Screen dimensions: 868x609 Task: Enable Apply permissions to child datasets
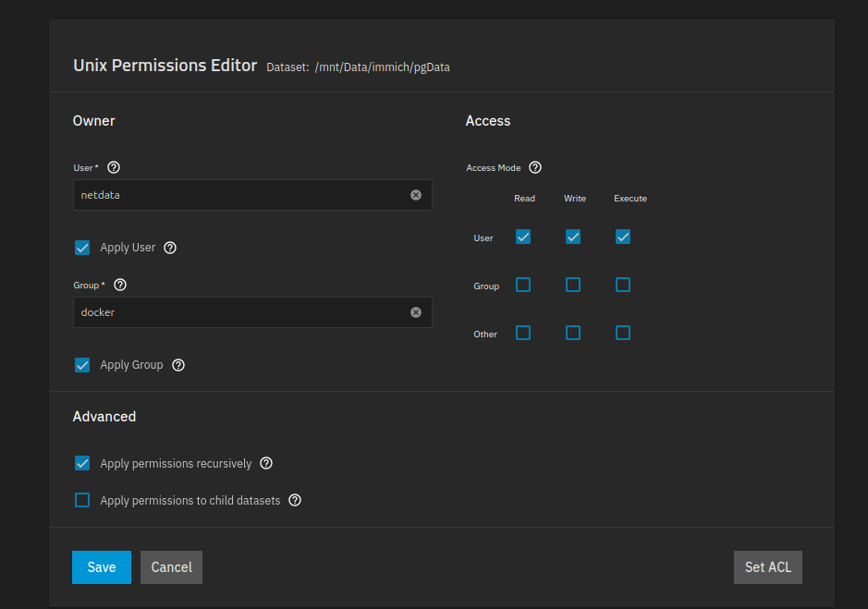coord(82,500)
